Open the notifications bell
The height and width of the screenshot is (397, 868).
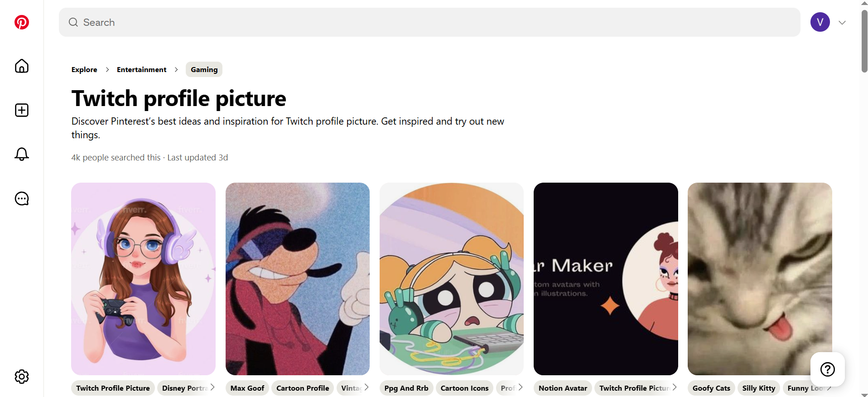(x=21, y=154)
